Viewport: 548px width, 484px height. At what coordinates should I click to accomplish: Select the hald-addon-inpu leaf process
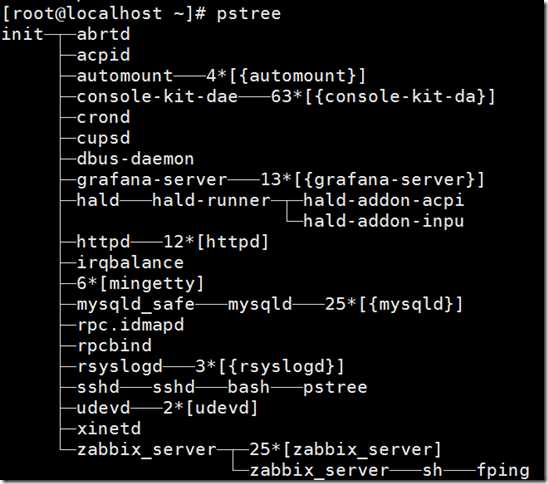pos(383,221)
